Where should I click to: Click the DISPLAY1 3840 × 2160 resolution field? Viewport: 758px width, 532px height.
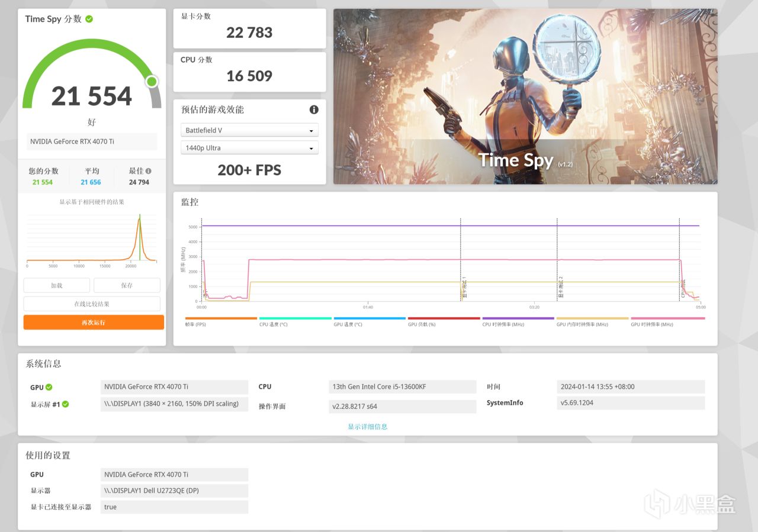click(x=175, y=404)
